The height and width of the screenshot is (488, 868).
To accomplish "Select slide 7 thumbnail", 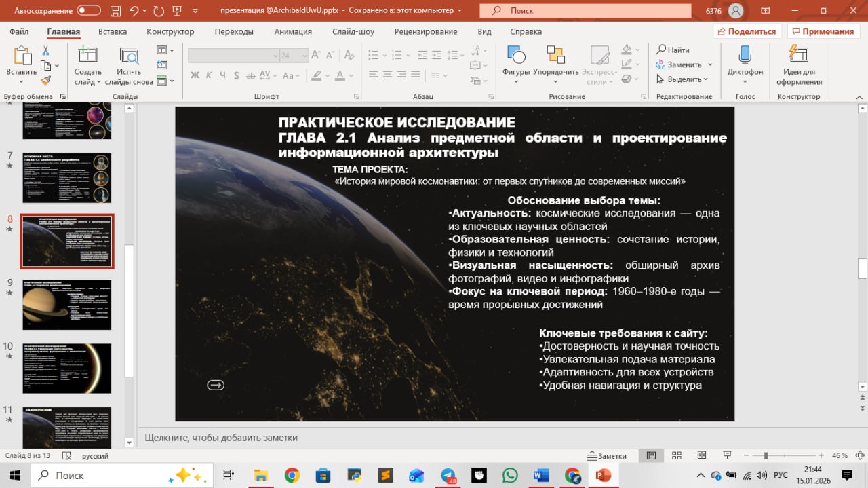I will click(x=67, y=178).
